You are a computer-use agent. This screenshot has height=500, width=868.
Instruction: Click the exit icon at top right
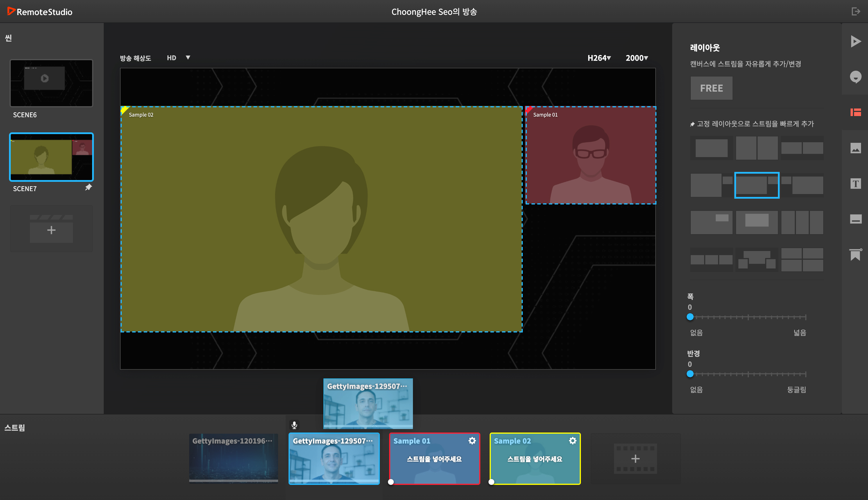(856, 11)
